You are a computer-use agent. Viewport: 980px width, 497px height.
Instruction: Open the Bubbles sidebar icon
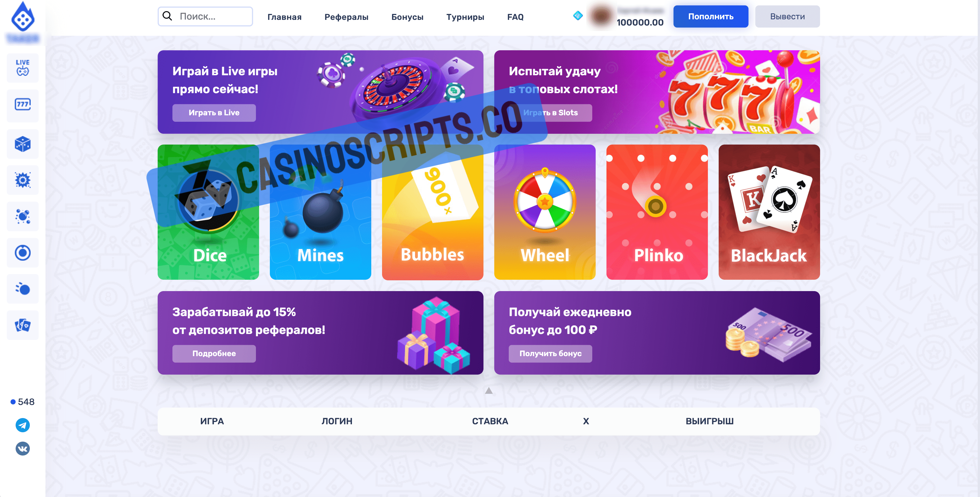point(22,216)
